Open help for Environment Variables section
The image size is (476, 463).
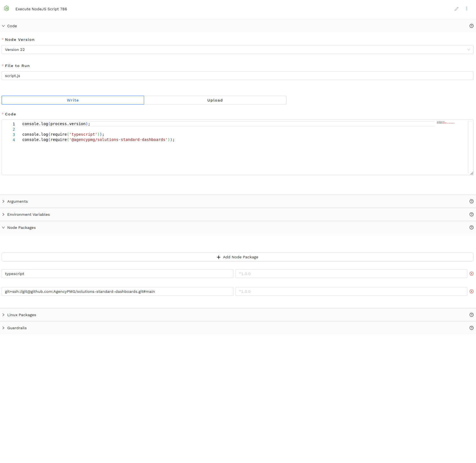[471, 214]
